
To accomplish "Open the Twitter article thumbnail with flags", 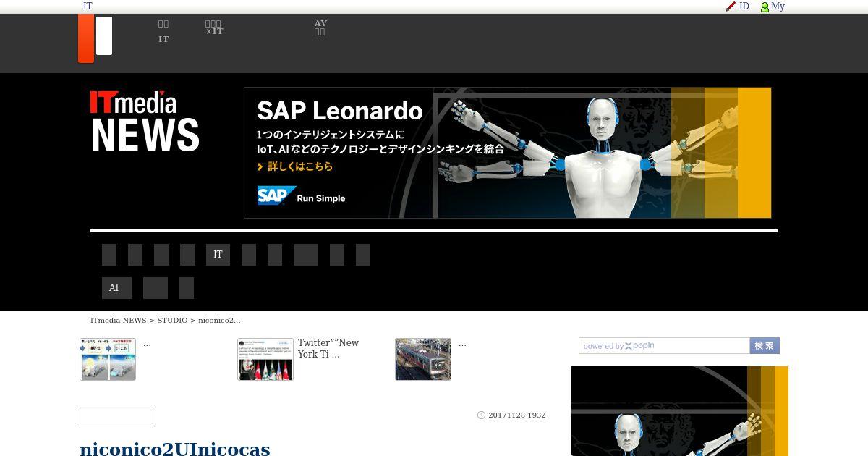I will click(x=265, y=359).
